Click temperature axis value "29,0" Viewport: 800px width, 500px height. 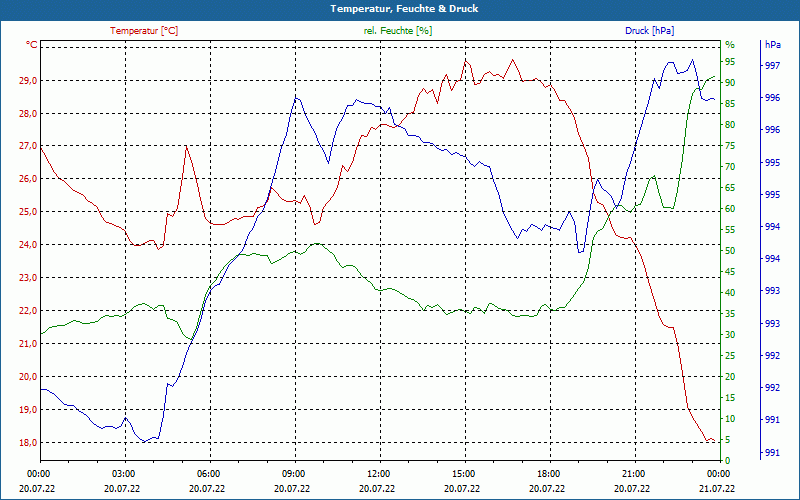coord(29,81)
